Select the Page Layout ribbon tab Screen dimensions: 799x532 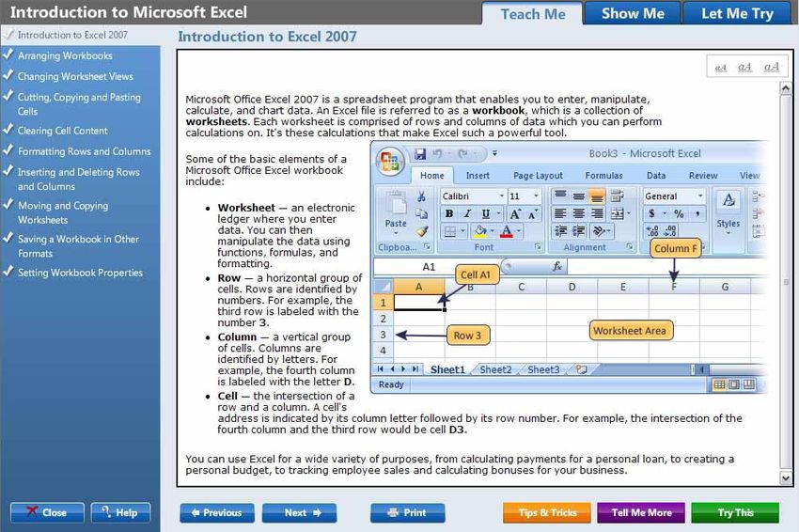coord(538,176)
